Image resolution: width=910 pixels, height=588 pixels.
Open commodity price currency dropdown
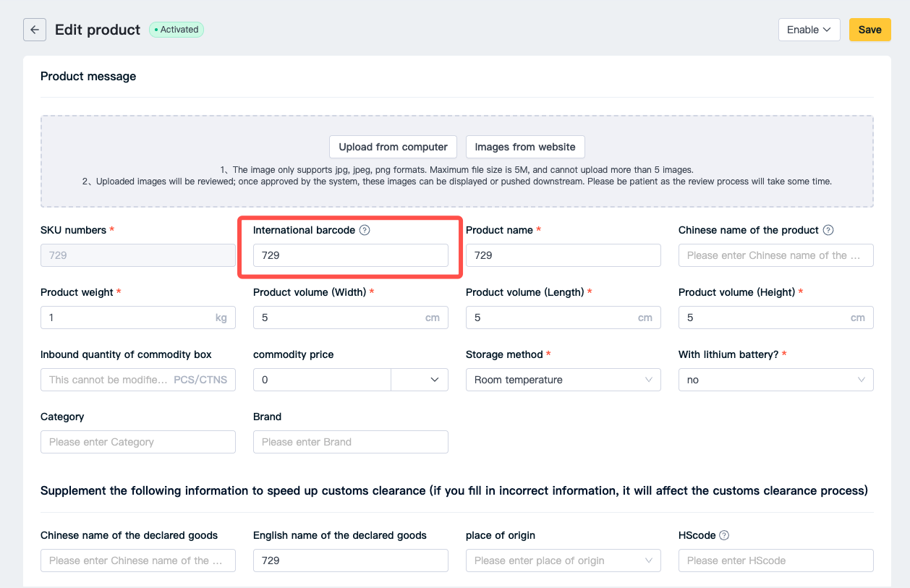420,380
